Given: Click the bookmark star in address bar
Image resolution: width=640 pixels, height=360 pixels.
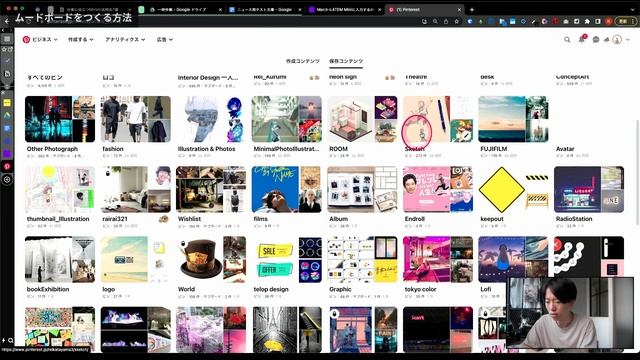Looking at the screenshot, I should [456, 21].
